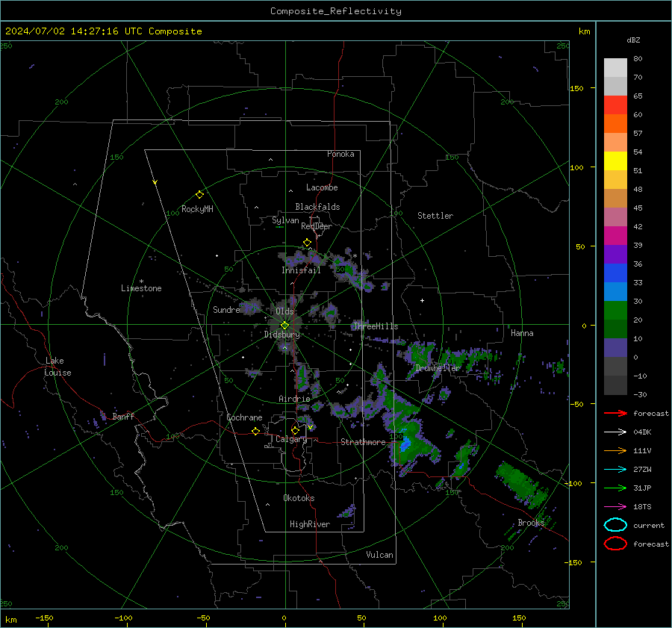The height and width of the screenshot is (628, 672).
Task: Click the red forecast ellipse legend icon
Action: pos(615,544)
